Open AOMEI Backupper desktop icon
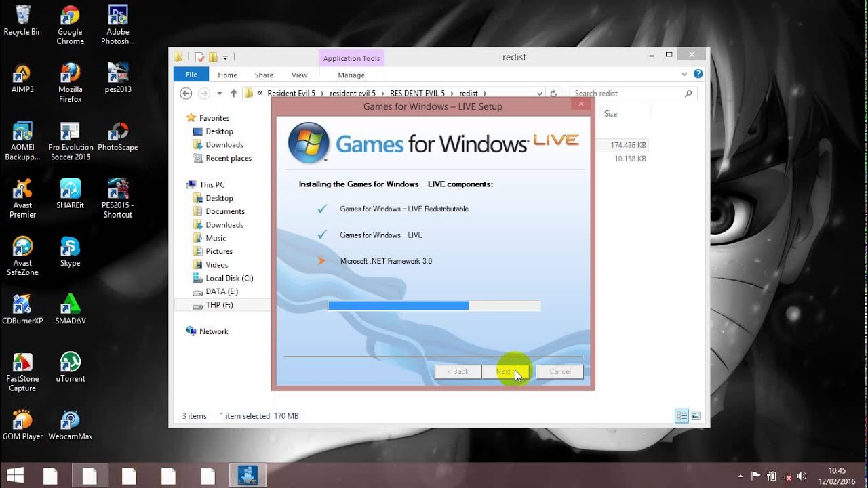The height and width of the screenshot is (488, 868). click(x=22, y=141)
